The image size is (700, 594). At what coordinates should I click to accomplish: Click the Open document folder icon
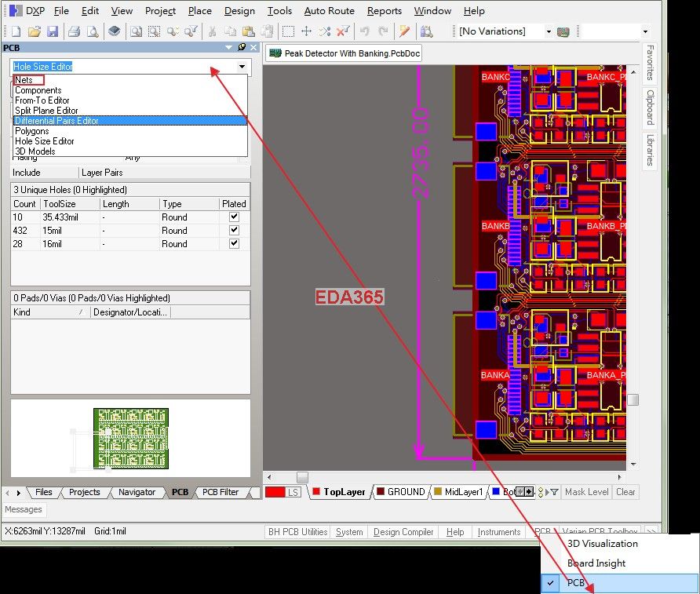pyautogui.click(x=34, y=31)
